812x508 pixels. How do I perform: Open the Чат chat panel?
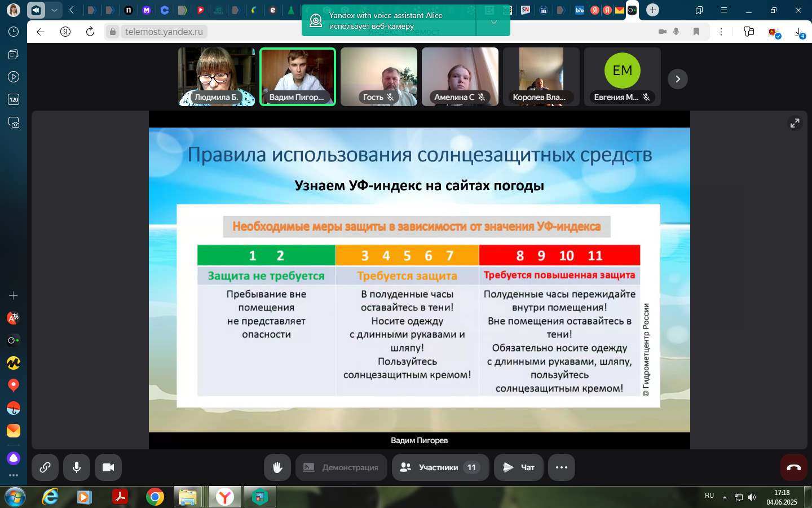(x=519, y=467)
